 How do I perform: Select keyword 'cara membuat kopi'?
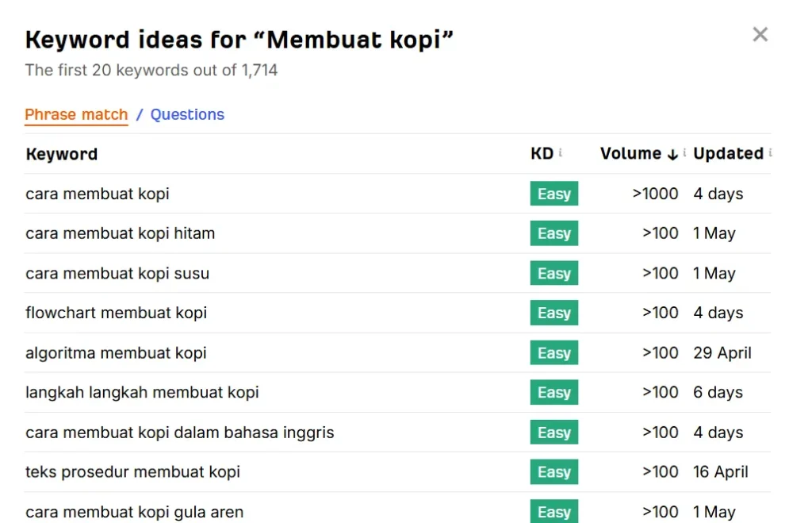click(x=98, y=194)
